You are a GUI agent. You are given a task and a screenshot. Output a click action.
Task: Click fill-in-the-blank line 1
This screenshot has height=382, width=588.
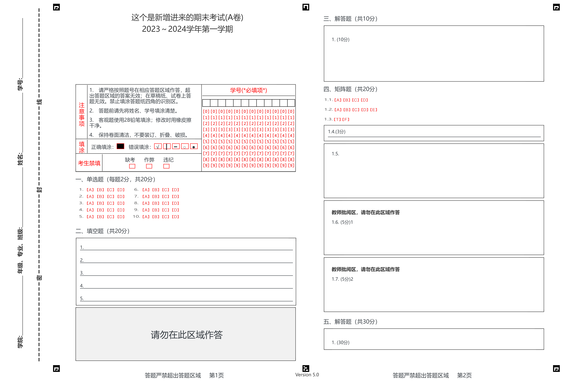186,247
